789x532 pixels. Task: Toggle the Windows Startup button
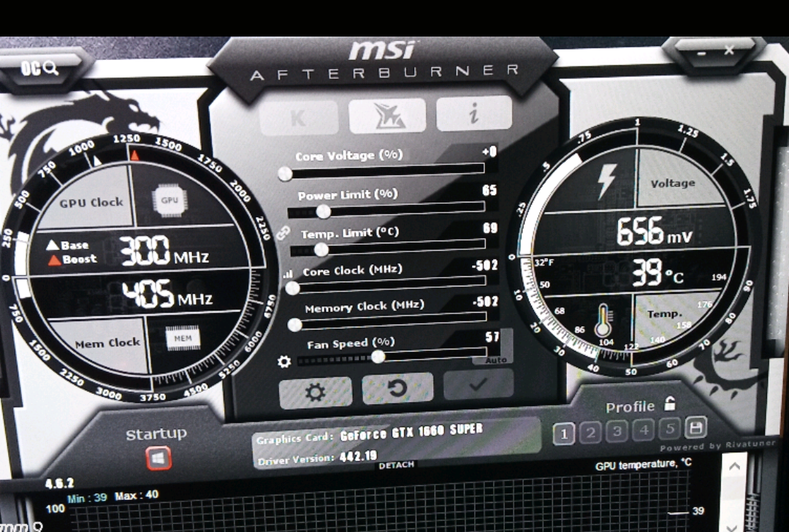click(x=159, y=458)
